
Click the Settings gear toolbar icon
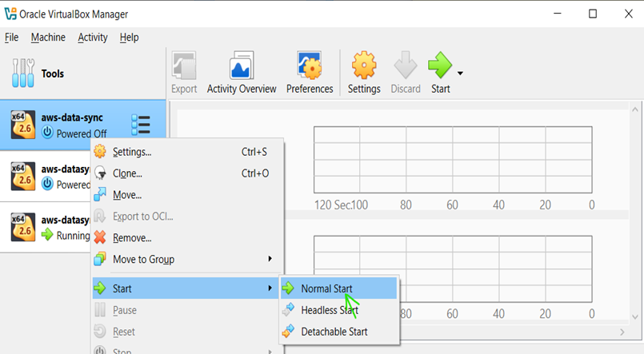point(364,65)
